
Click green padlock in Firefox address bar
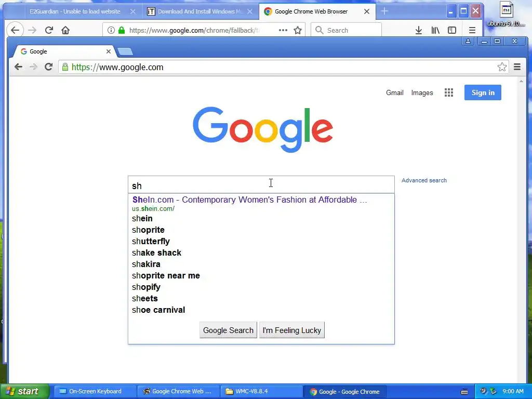(122, 30)
